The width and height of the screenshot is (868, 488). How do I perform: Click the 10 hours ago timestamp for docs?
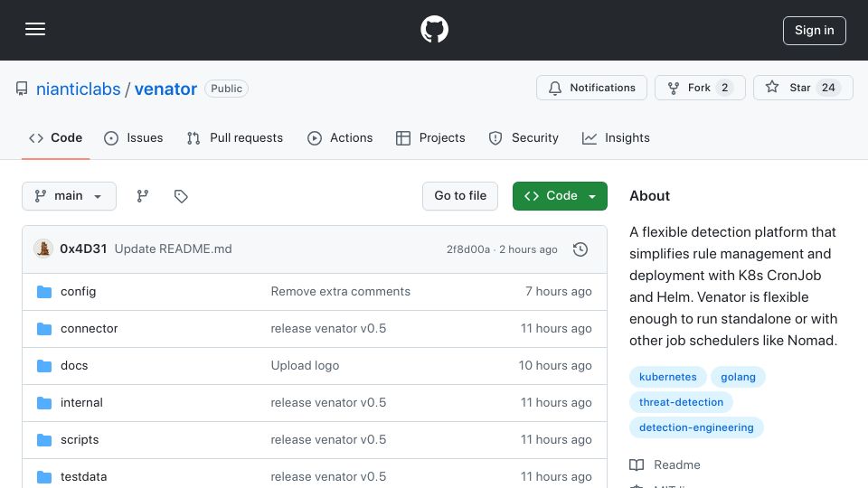click(554, 366)
